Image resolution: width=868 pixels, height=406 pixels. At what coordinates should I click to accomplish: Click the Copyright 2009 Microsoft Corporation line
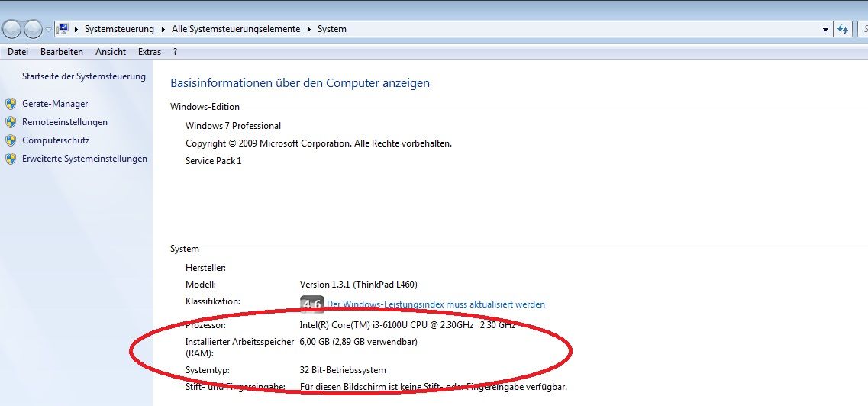click(319, 143)
